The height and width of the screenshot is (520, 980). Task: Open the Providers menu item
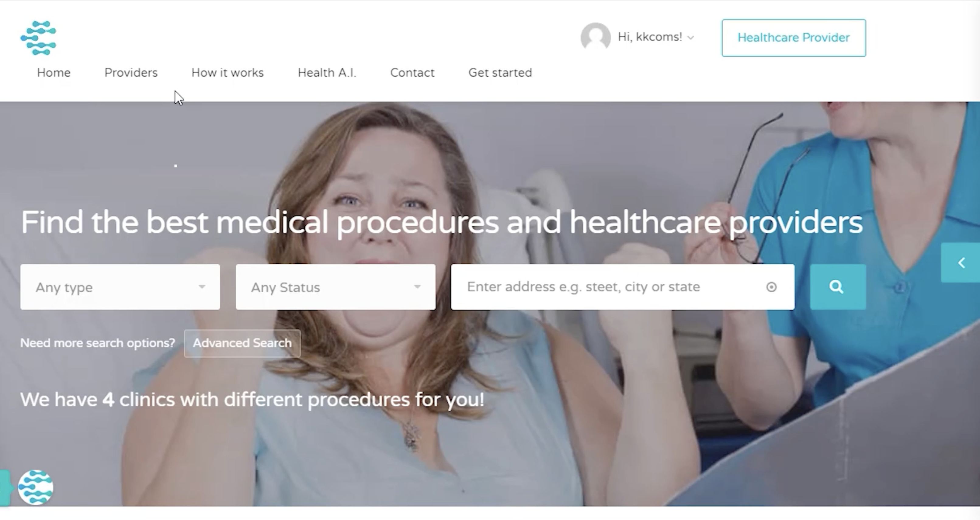pyautogui.click(x=131, y=73)
